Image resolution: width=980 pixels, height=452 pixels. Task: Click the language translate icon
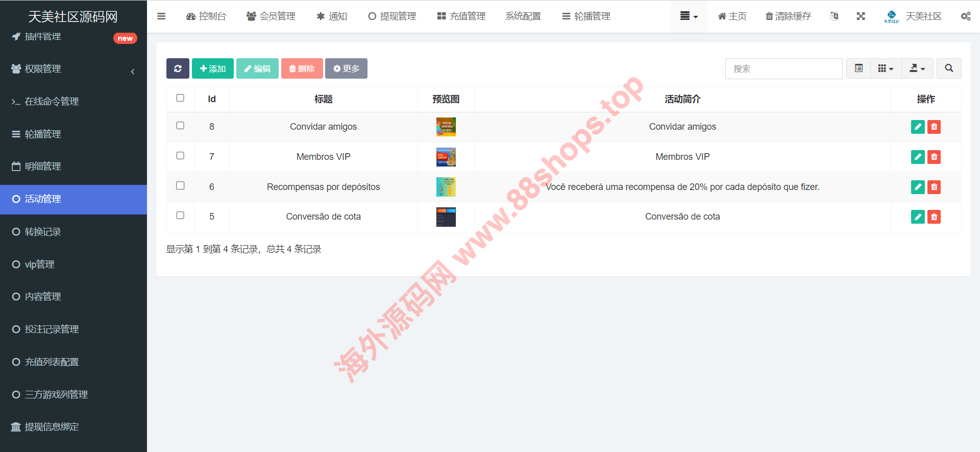point(834,16)
